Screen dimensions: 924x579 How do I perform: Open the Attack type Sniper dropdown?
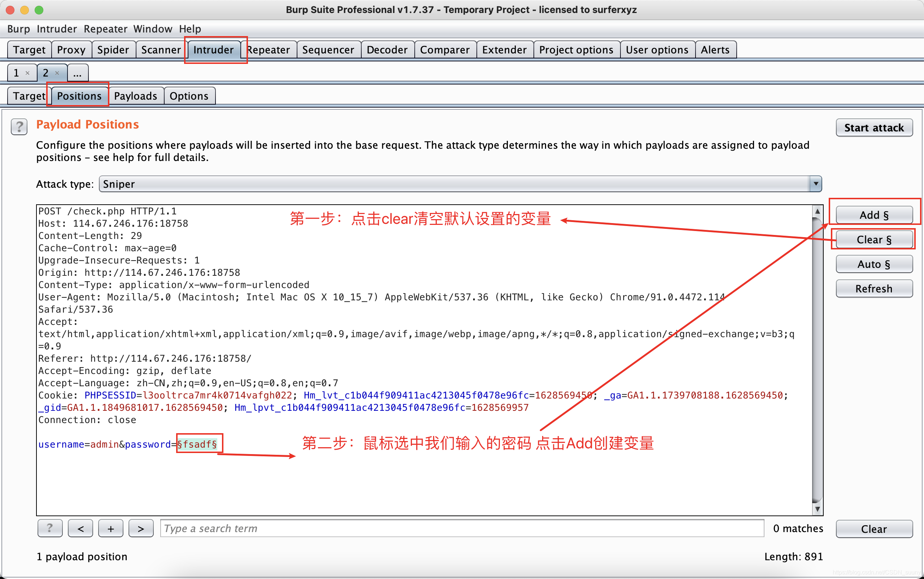[x=460, y=184]
